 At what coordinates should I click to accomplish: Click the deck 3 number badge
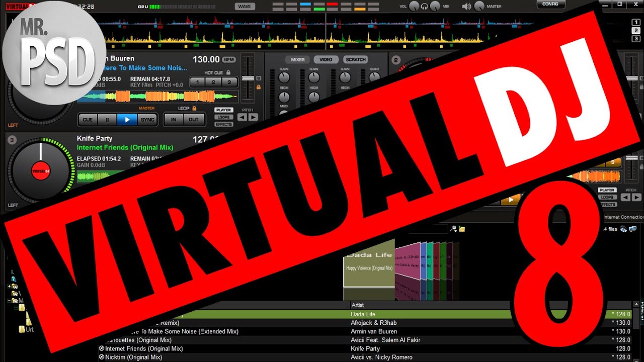point(13,140)
